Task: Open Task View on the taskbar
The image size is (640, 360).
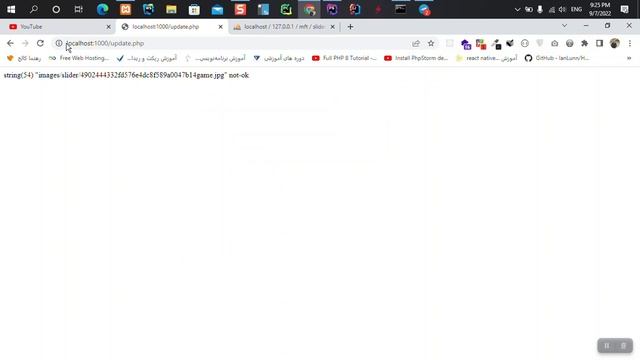Action: click(x=78, y=9)
